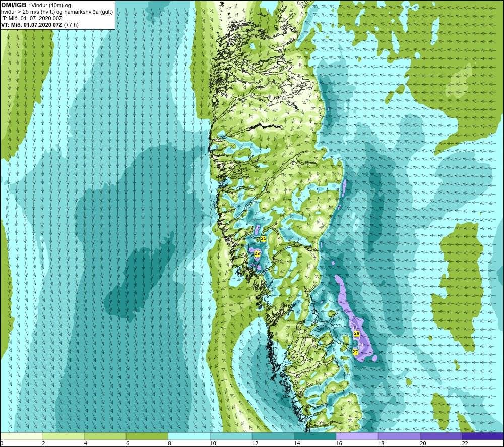Click the legend scale number 18
Viewport: 504px width, 447px height.
coord(381,443)
